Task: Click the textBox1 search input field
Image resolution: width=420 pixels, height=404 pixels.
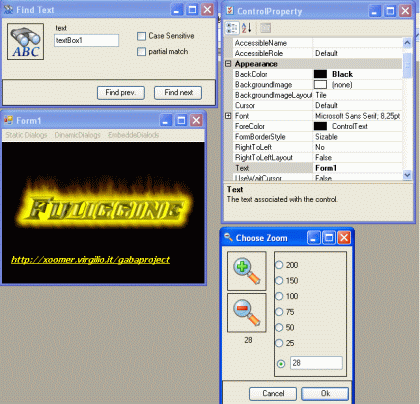Action: [86, 40]
